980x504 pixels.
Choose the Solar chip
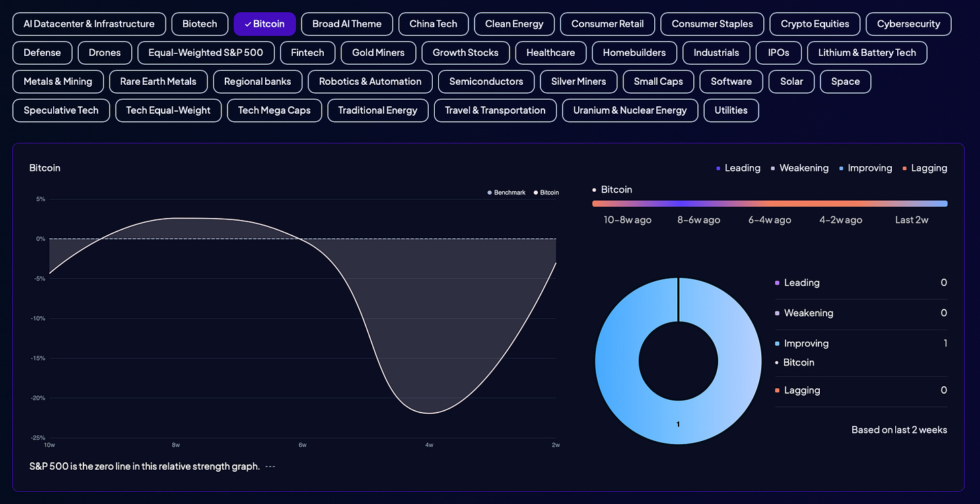click(792, 81)
